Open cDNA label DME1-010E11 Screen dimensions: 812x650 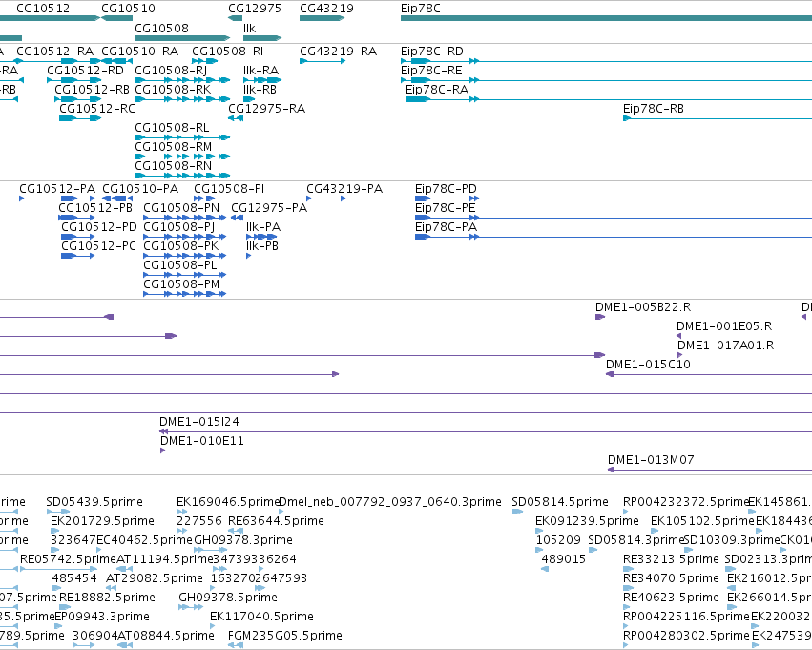click(x=202, y=441)
